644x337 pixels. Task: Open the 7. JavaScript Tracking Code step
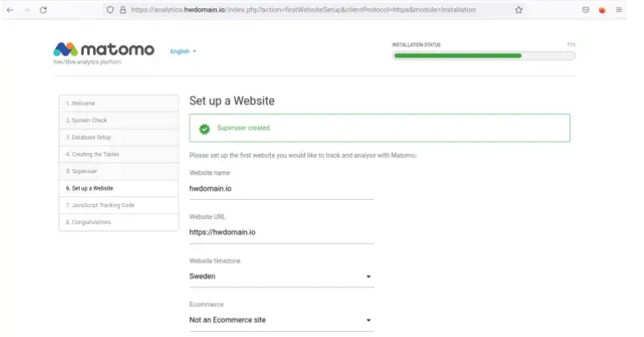[x=119, y=205]
